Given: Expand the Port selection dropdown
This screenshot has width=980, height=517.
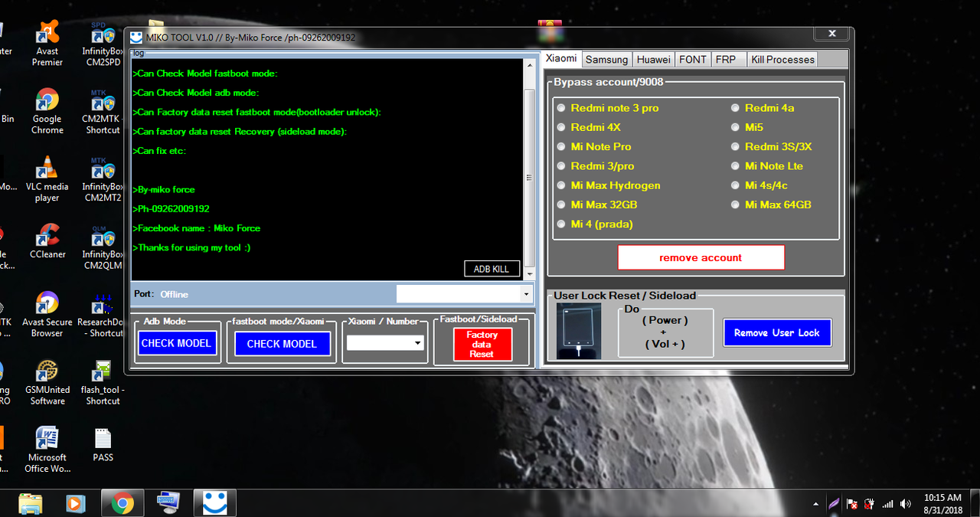Looking at the screenshot, I should (x=525, y=294).
